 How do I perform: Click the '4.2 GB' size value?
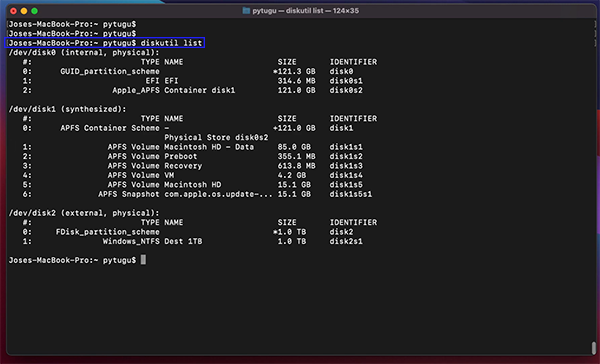[x=292, y=175]
